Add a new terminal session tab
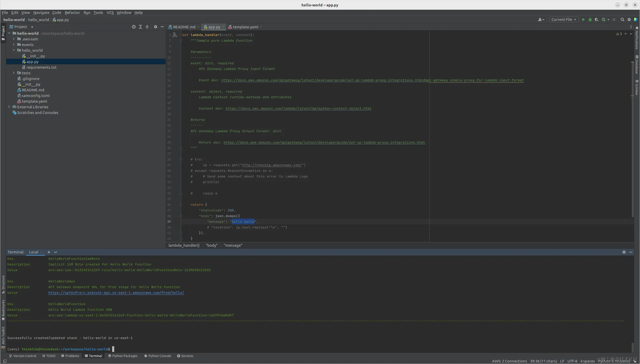 pyautogui.click(x=49, y=252)
